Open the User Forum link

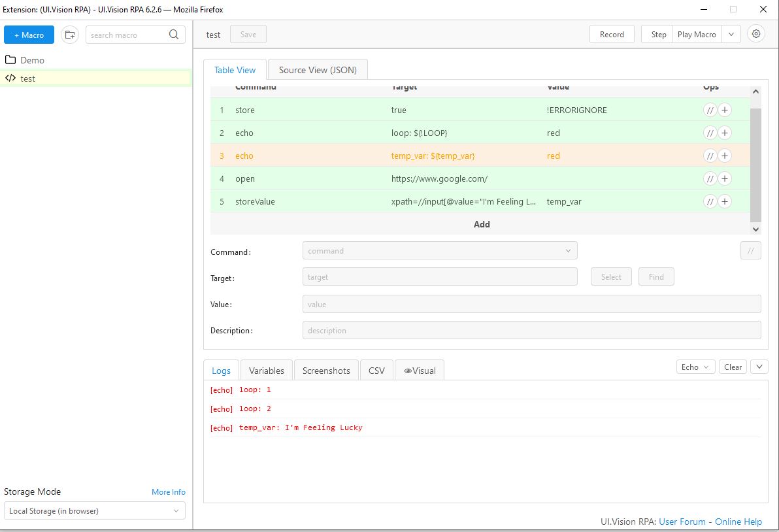tap(682, 522)
